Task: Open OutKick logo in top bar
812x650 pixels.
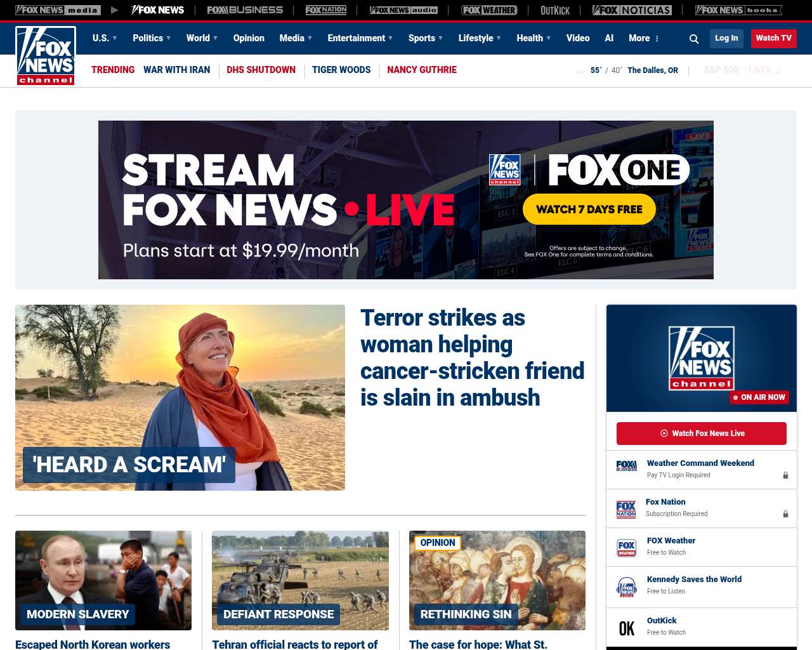Action: pos(555,10)
